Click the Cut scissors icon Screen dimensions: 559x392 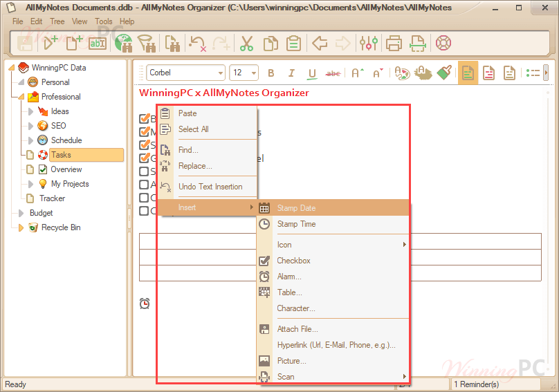(x=246, y=43)
